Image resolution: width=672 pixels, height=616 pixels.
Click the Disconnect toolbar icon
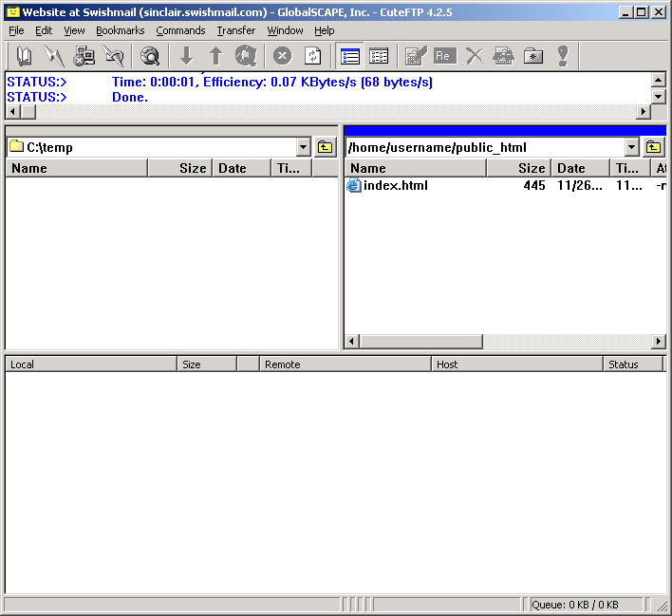114,56
